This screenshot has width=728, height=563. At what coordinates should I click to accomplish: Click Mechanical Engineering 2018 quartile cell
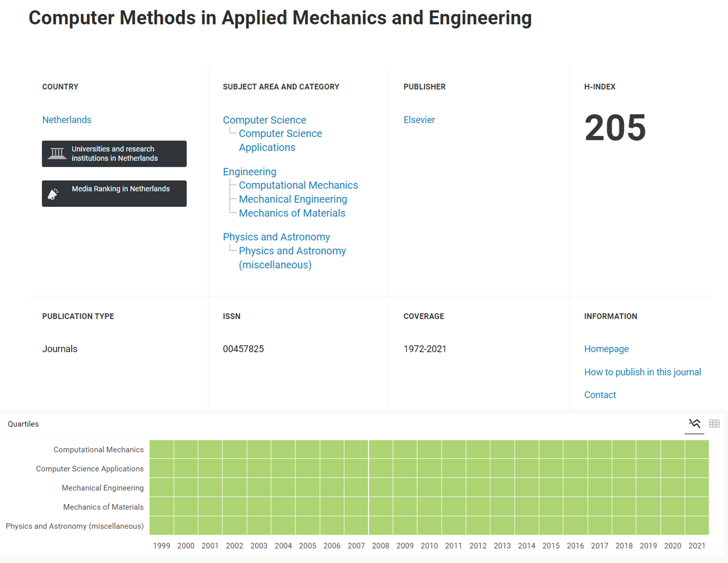(x=624, y=487)
